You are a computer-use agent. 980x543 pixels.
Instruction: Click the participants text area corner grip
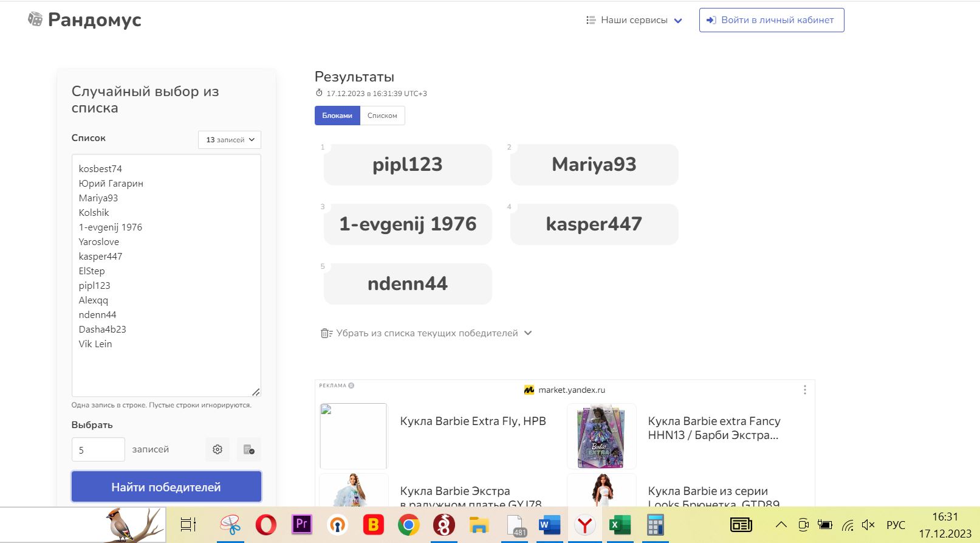[x=256, y=392]
